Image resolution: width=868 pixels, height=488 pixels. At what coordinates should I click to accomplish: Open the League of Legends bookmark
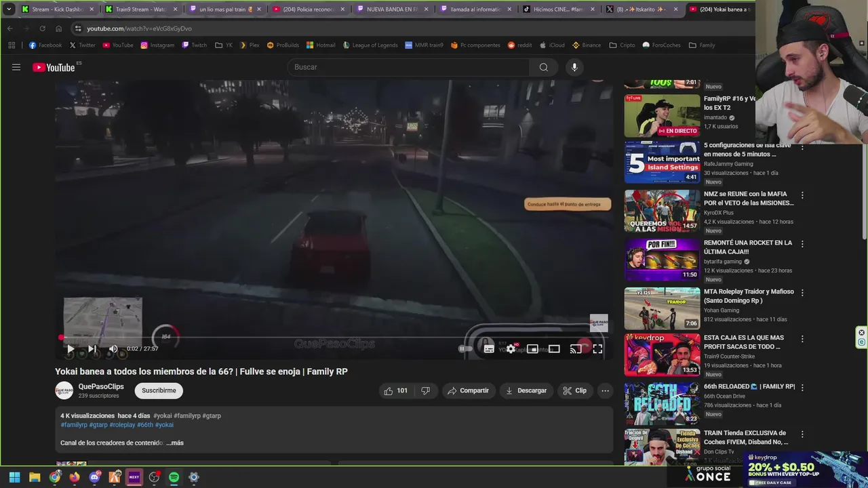click(x=370, y=45)
